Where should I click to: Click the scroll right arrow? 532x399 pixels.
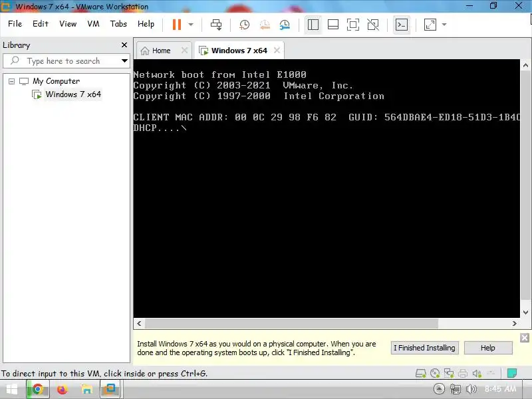(x=514, y=323)
